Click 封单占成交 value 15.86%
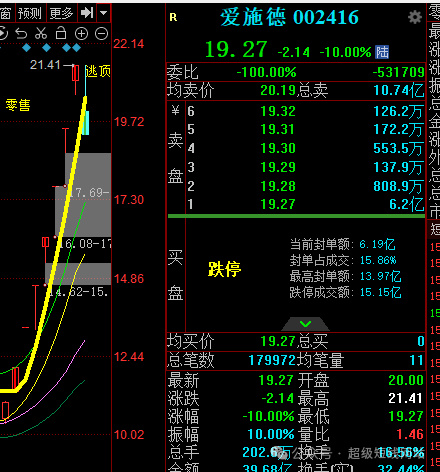Screen dimensions: 440x472 click(x=378, y=260)
